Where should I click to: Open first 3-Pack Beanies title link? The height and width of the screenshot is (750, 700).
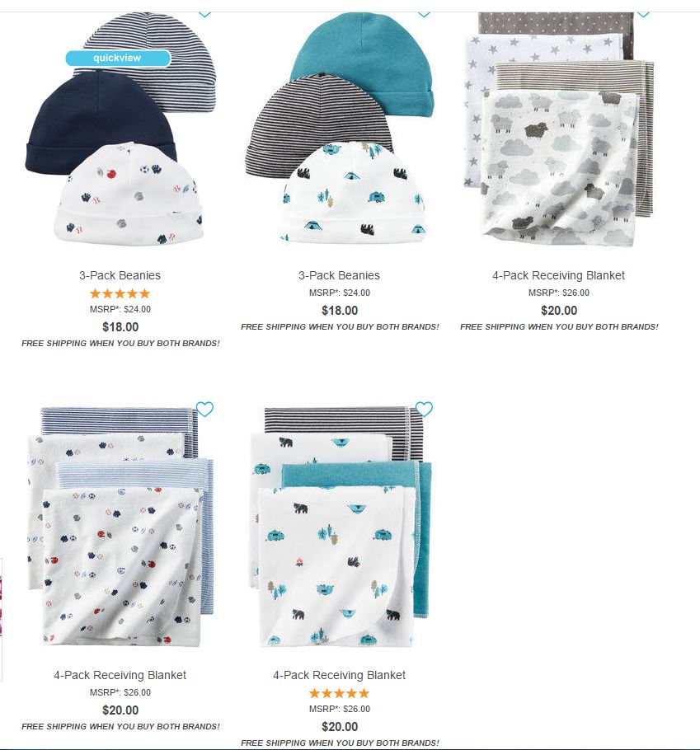[x=120, y=275]
